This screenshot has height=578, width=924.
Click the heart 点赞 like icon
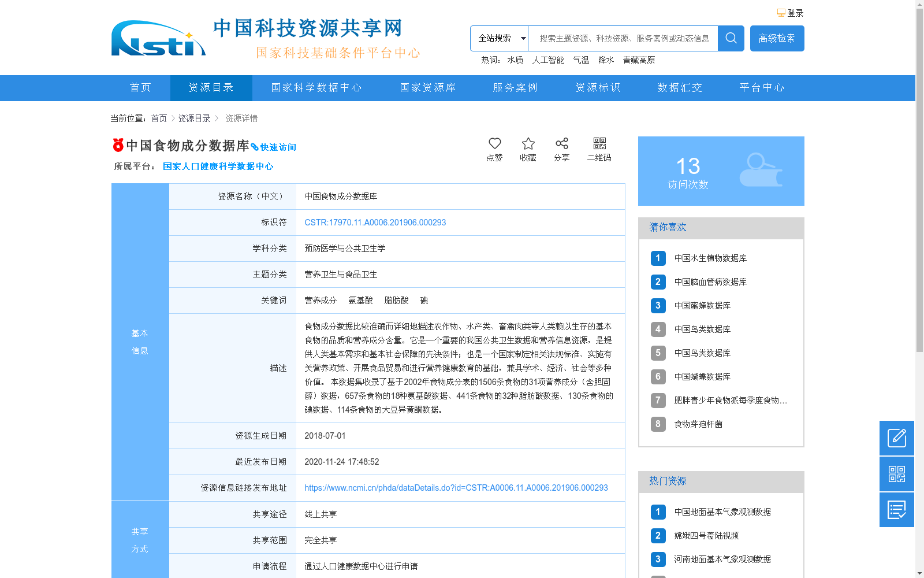(x=495, y=143)
